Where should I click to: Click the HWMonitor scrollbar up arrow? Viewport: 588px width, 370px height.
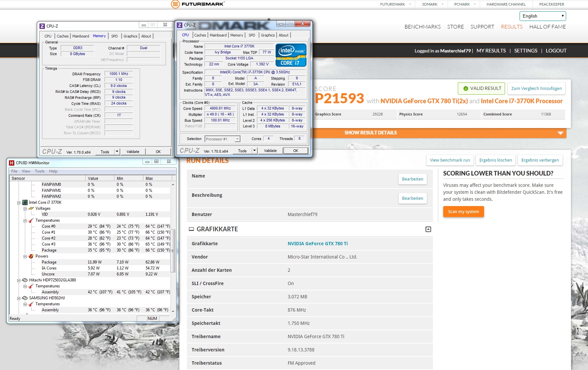pos(173,185)
